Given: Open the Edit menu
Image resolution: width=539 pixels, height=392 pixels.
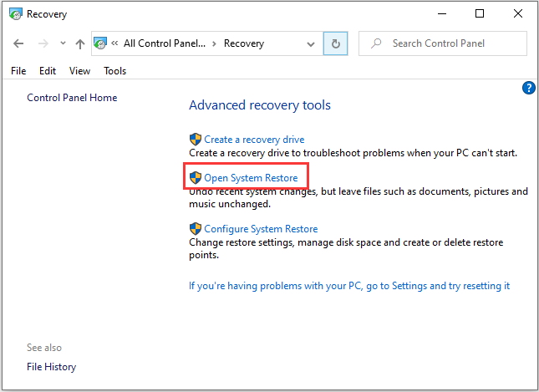Looking at the screenshot, I should point(48,71).
